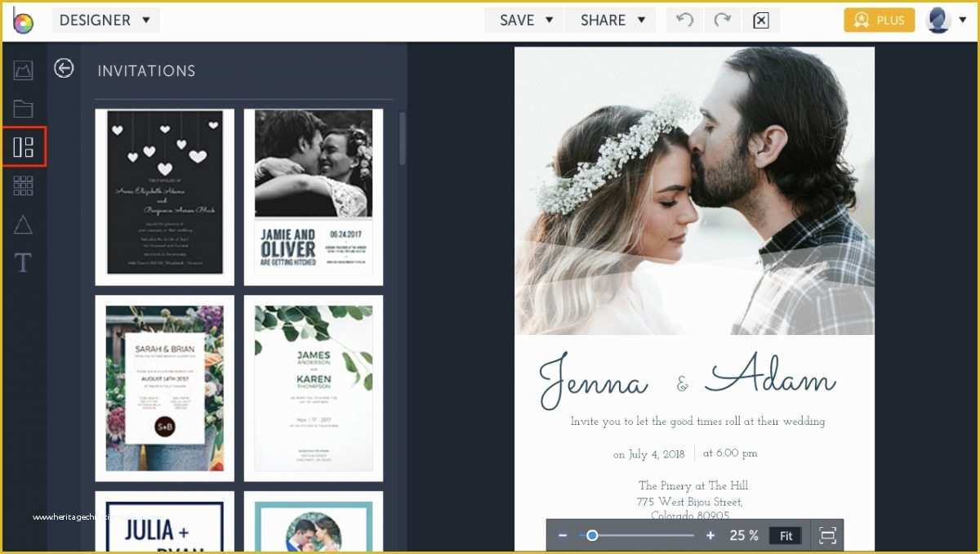Viewport: 980px width, 554px height.
Task: Click the 25 % zoom value
Action: 744,536
